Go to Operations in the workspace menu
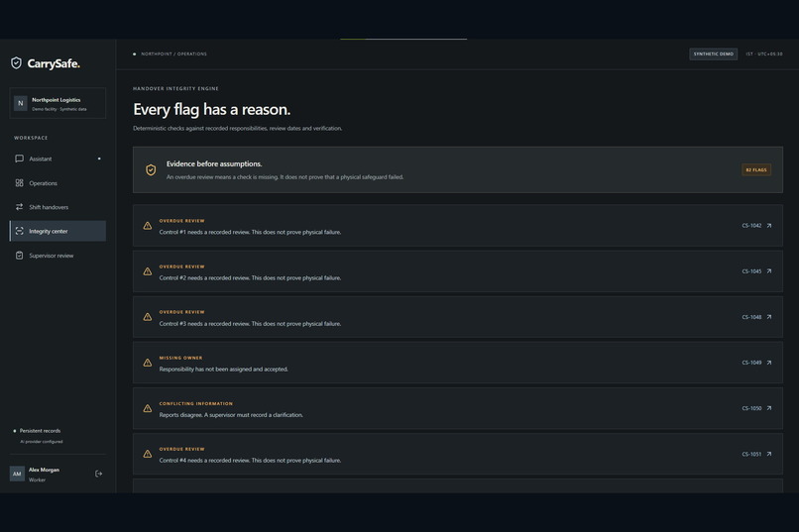The image size is (799, 532). (x=57, y=182)
